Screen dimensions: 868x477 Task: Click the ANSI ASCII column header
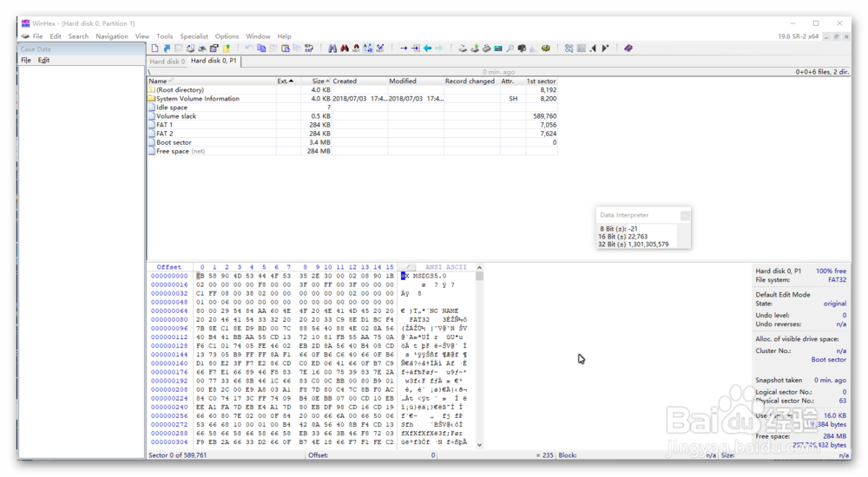pos(445,267)
